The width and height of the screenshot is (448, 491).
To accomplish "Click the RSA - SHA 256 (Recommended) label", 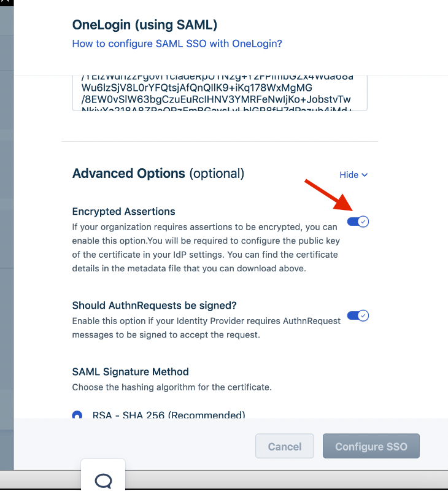I will click(169, 415).
